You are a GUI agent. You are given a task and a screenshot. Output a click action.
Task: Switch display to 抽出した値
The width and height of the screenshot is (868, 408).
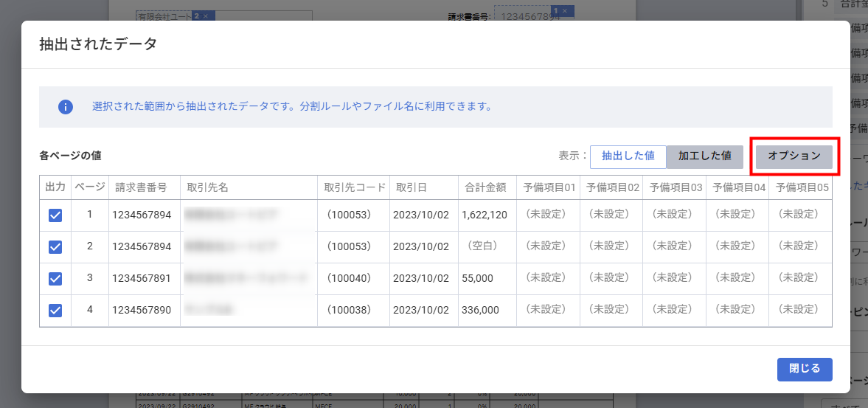[x=628, y=156]
